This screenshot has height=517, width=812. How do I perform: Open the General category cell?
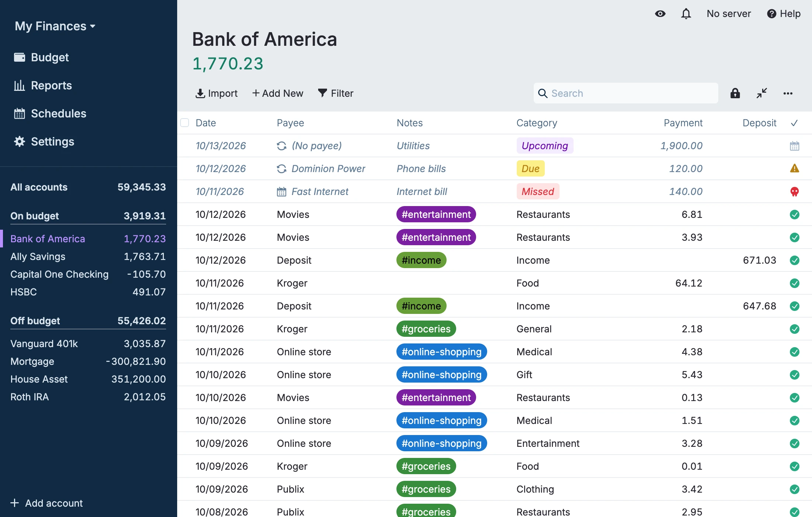pos(534,329)
